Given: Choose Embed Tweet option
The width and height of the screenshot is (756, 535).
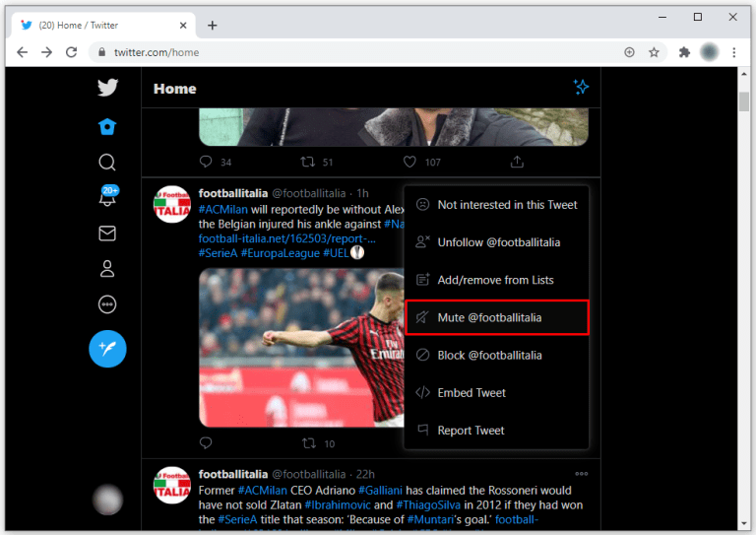Looking at the screenshot, I should (496, 393).
